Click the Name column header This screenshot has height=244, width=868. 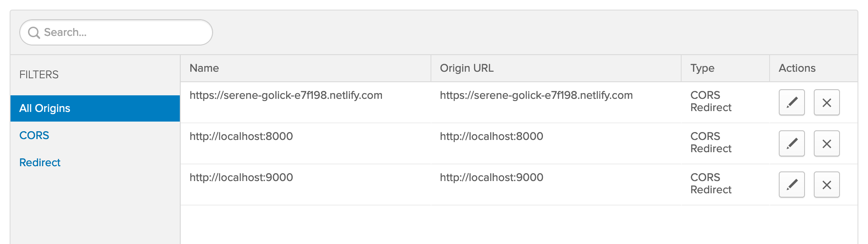point(204,68)
